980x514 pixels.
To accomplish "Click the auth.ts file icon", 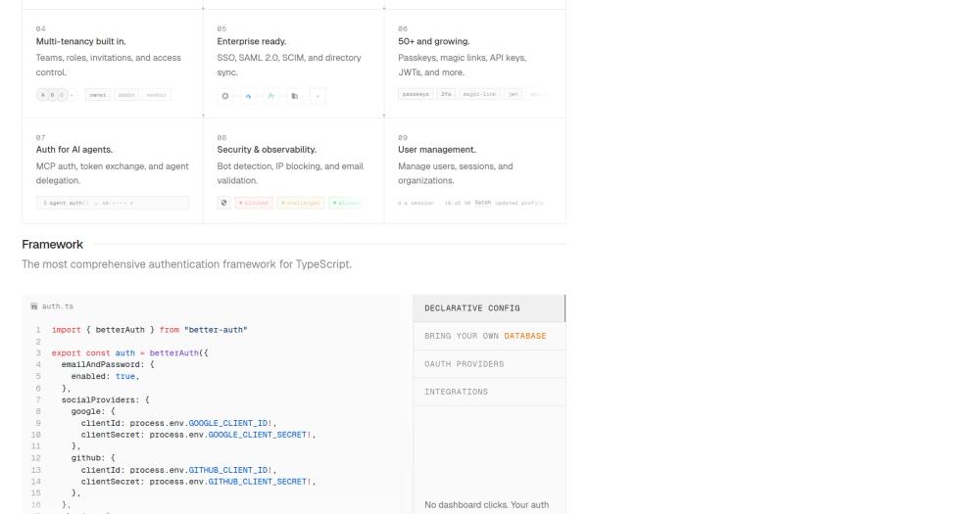I will pos(33,306).
